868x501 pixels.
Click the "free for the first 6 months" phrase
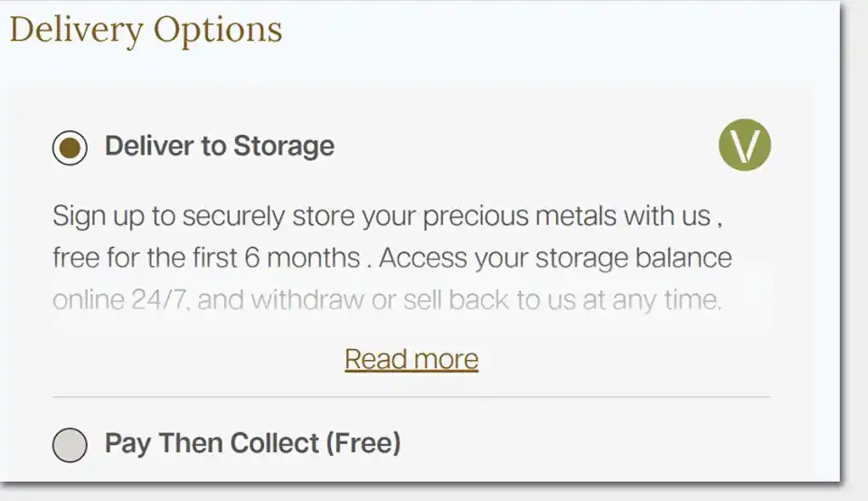tap(206, 258)
